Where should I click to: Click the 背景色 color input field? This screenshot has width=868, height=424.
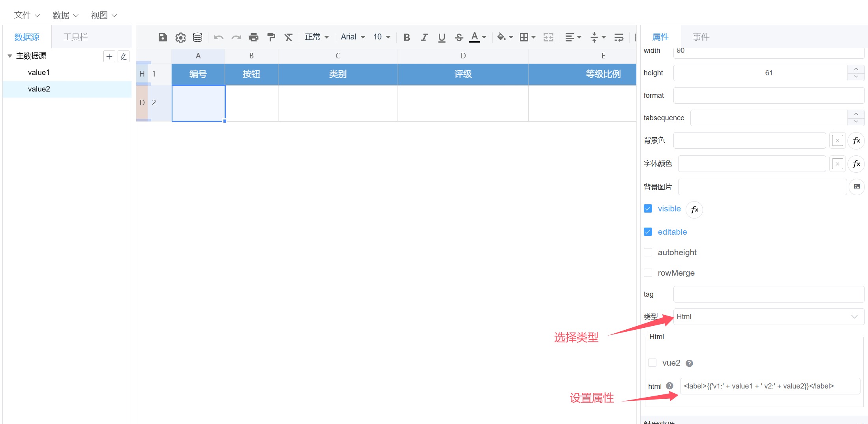(x=749, y=141)
